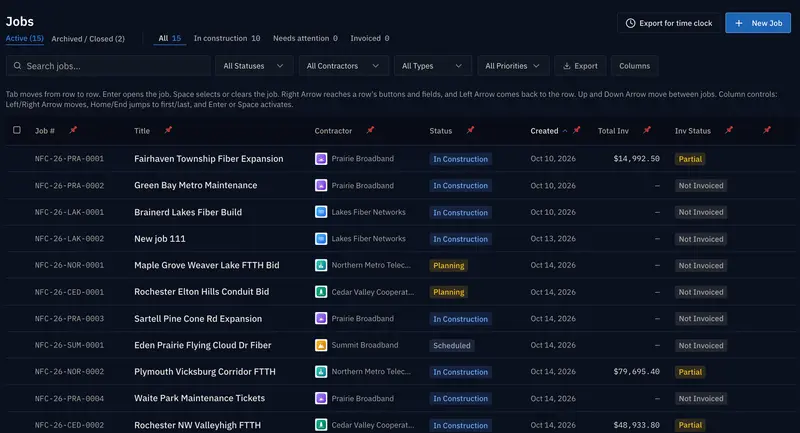800x433 pixels.
Task: Click Prairie Broadband icon in Green Bay row
Action: (x=321, y=185)
